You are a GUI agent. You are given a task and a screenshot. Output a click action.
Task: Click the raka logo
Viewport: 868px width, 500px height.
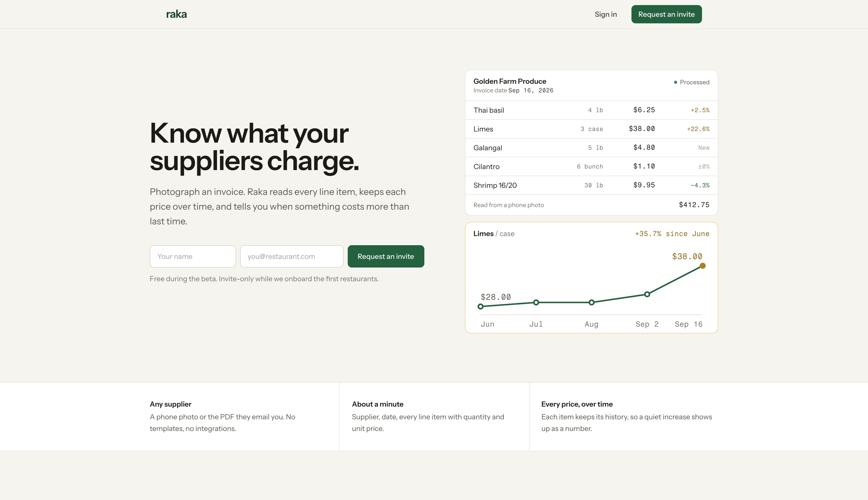click(x=176, y=14)
